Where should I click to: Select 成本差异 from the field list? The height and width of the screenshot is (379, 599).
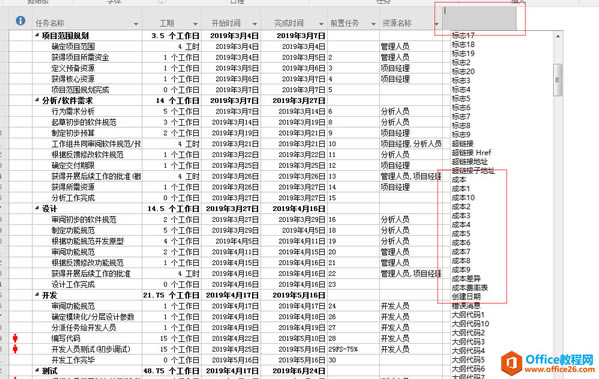point(466,279)
